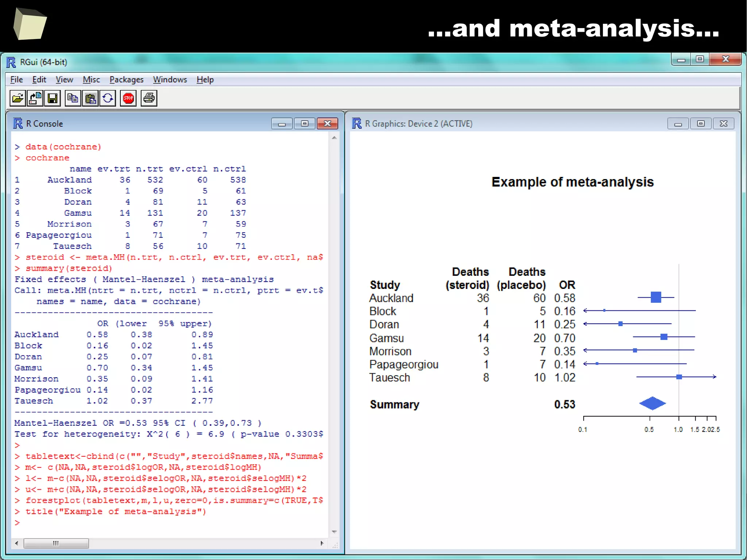Viewport: 747px width, 560px height.
Task: Click the 'Summary' label in the forest plot
Action: [395, 405]
